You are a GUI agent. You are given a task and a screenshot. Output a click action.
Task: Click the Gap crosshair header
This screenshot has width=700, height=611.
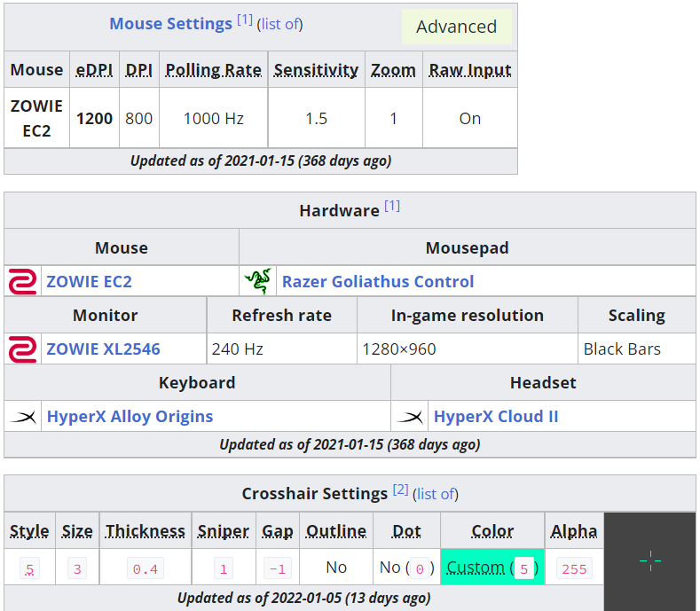277,531
